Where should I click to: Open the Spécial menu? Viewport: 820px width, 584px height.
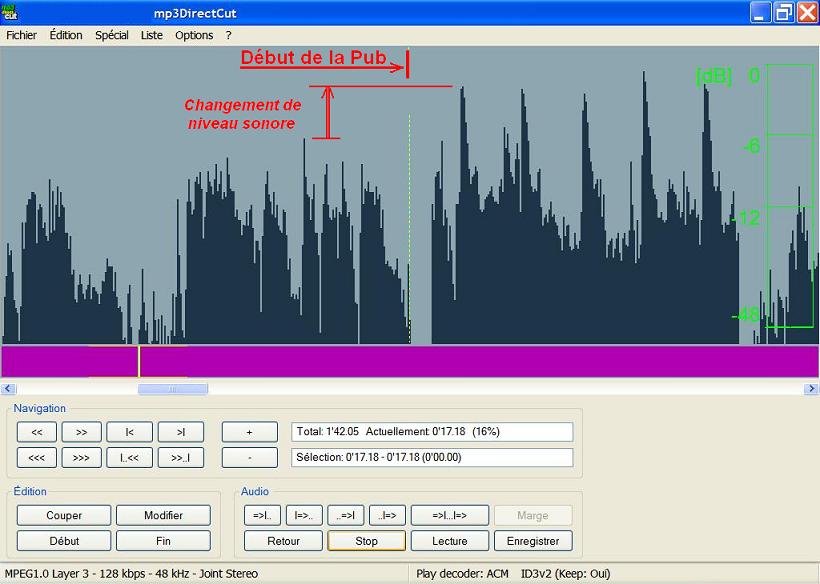tap(112, 35)
